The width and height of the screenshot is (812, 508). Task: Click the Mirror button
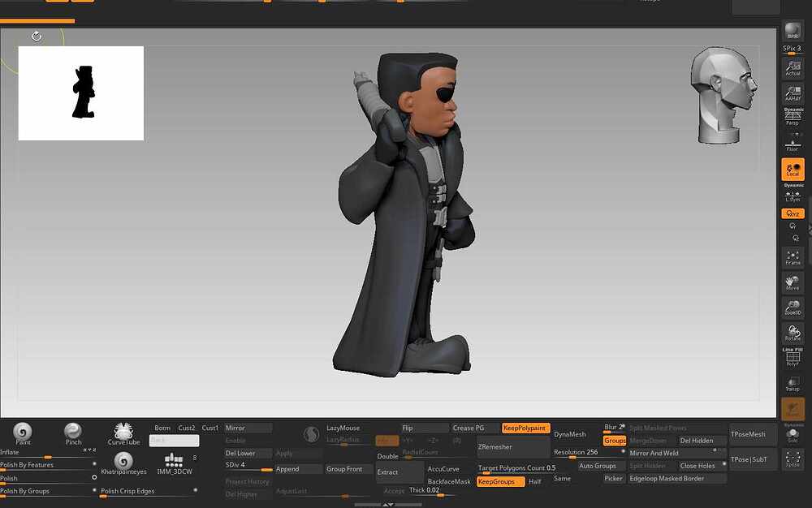coord(248,428)
